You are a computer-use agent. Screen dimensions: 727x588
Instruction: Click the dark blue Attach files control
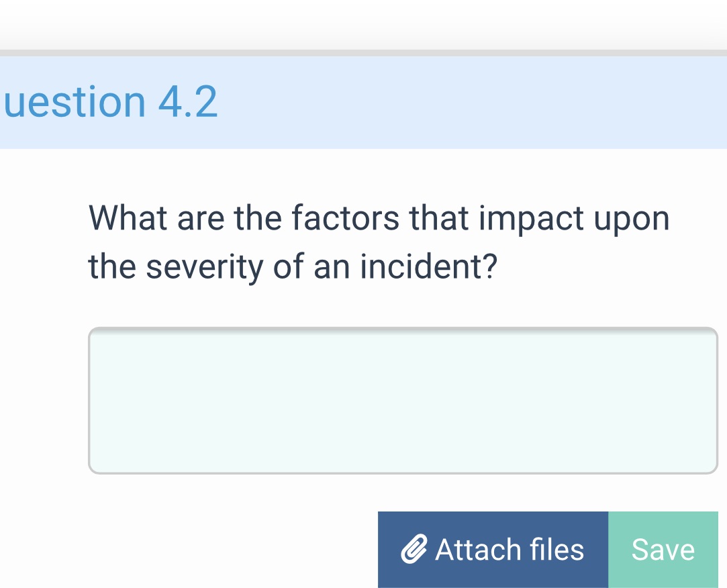[493, 549]
